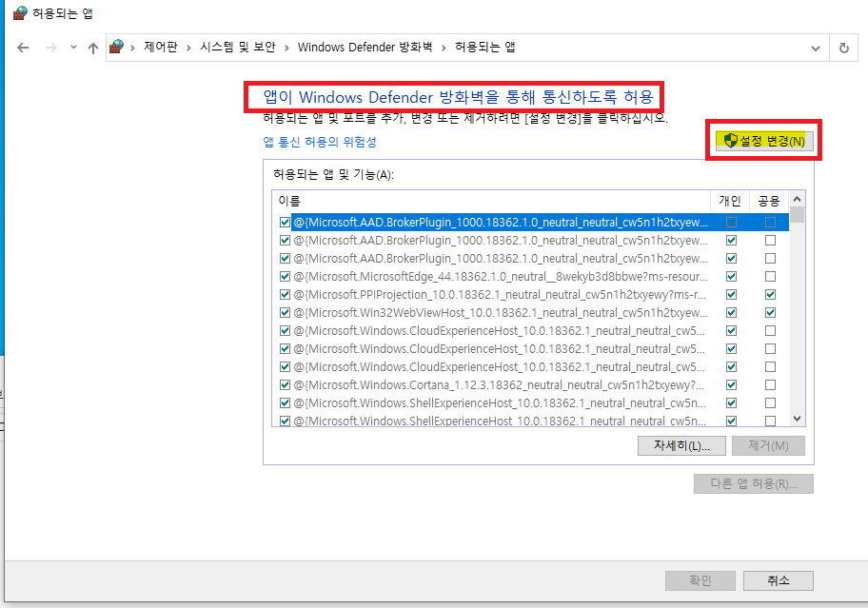This screenshot has width=868, height=608.
Task: Expand chevron after 시스템 및 보안
Action: (286, 49)
